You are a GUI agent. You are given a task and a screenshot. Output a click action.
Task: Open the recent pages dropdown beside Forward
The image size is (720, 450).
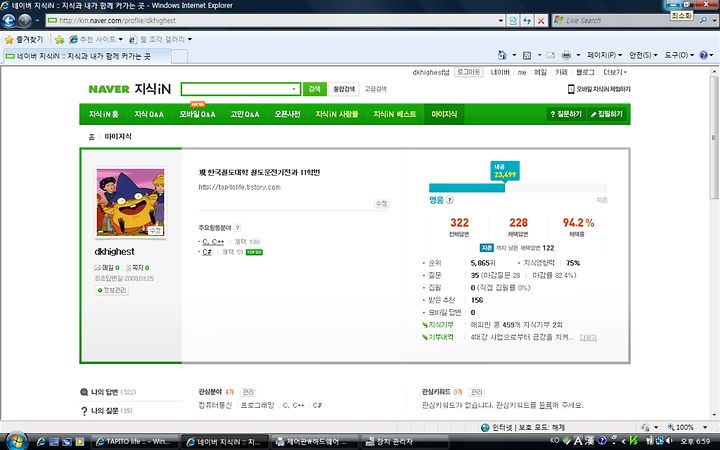38,21
